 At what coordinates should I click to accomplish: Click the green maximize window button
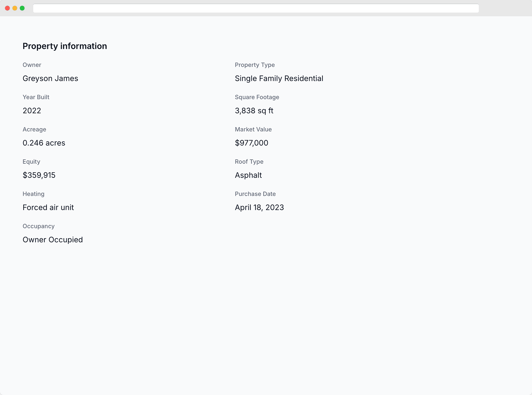pyautogui.click(x=22, y=8)
